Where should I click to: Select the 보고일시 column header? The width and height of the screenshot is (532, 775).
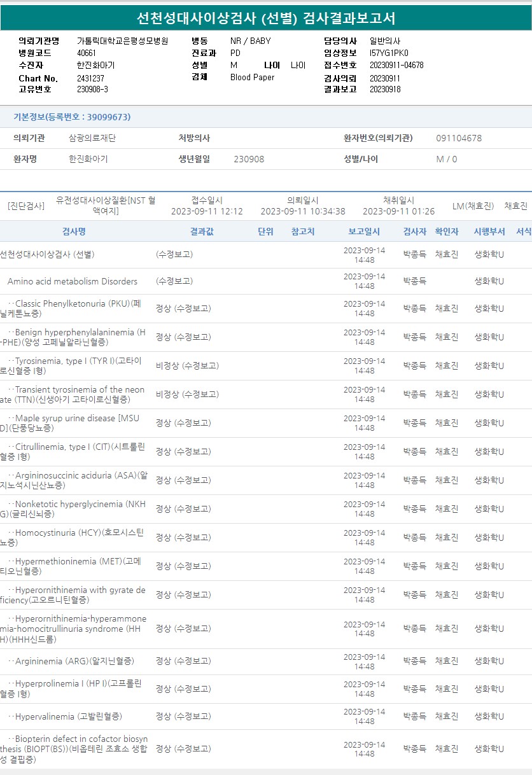[x=364, y=232]
